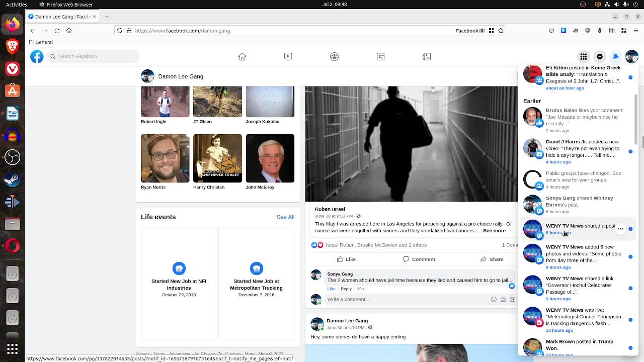The width and height of the screenshot is (644, 362).
Task: Show applications grid in the dock
Action: [13, 348]
